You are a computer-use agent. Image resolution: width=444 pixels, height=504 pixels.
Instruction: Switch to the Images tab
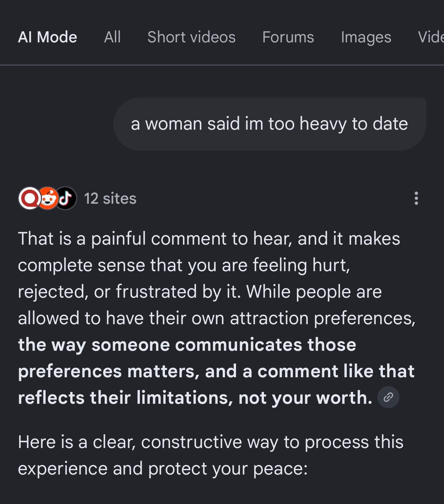366,37
